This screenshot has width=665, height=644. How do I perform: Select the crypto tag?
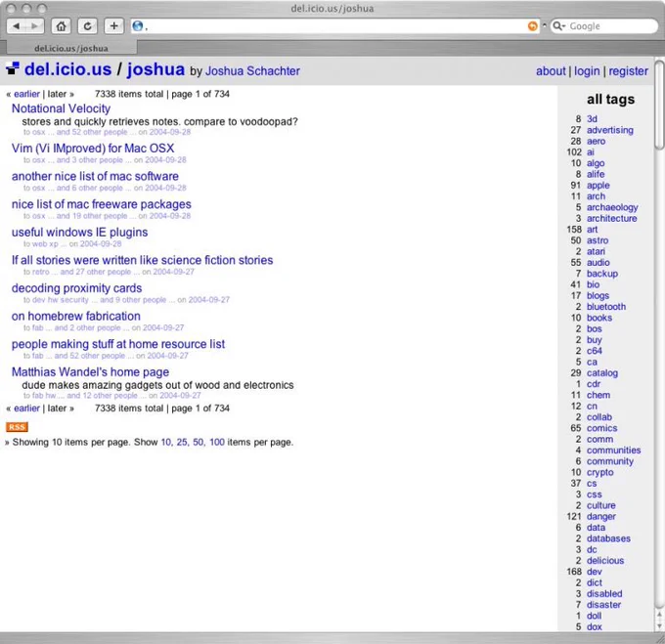pyautogui.click(x=600, y=472)
